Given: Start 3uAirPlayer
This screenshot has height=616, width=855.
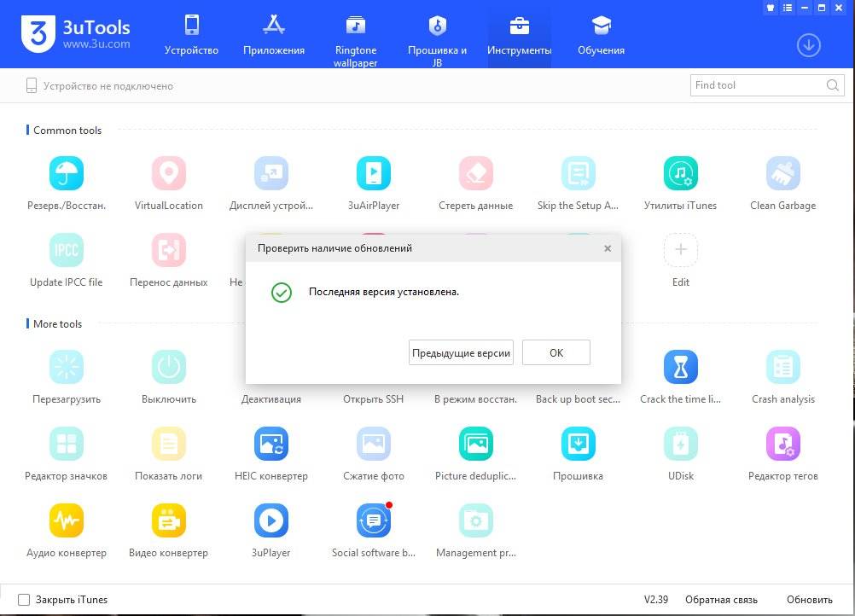Looking at the screenshot, I should [374, 173].
